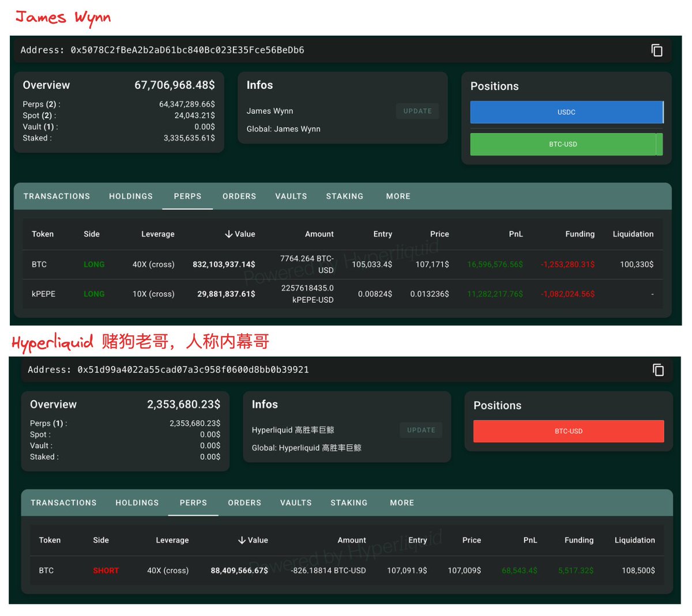
Task: Sort the short trader's table by Value
Action: (253, 540)
